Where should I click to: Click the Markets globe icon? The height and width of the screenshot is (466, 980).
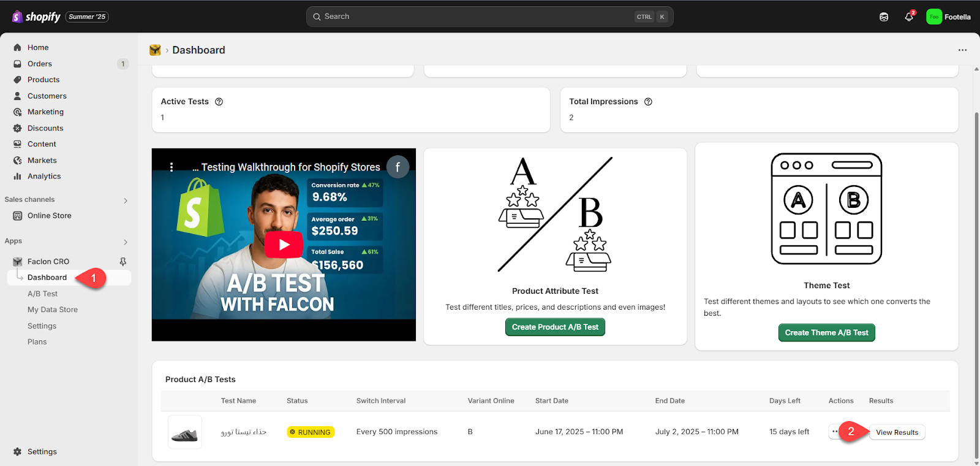pyautogui.click(x=17, y=160)
